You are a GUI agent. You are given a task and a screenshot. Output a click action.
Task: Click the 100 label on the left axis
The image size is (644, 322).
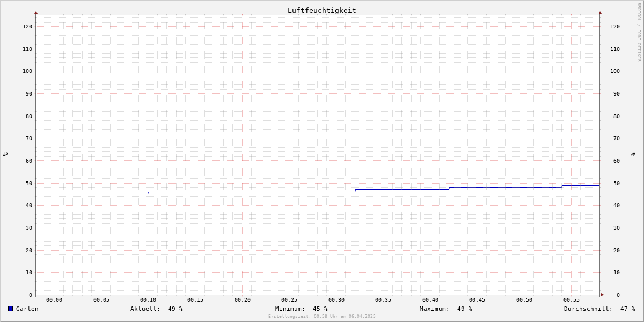27,71
